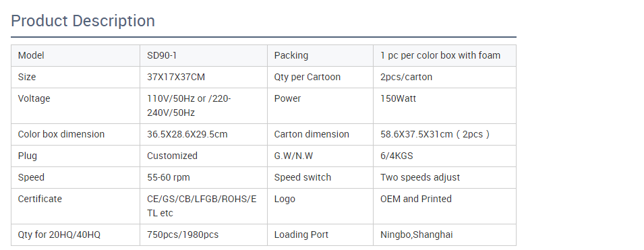Select the OEM and Printed logo value
This screenshot has height=250, width=644.
point(416,199)
